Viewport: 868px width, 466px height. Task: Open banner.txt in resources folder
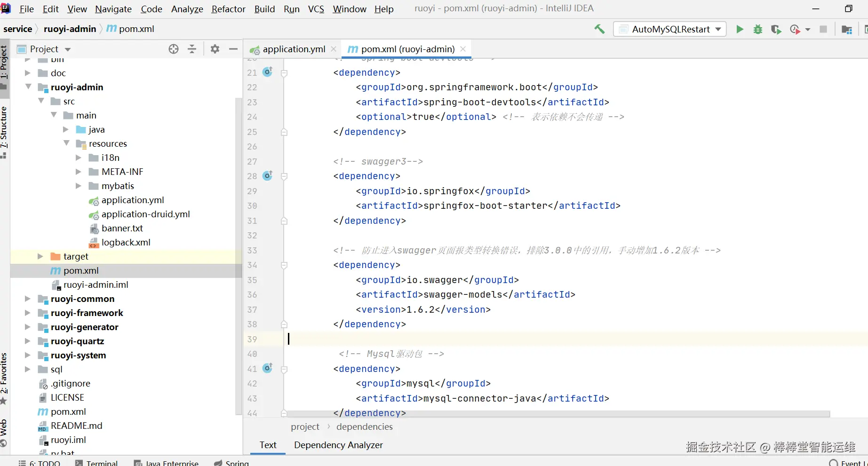tap(122, 228)
